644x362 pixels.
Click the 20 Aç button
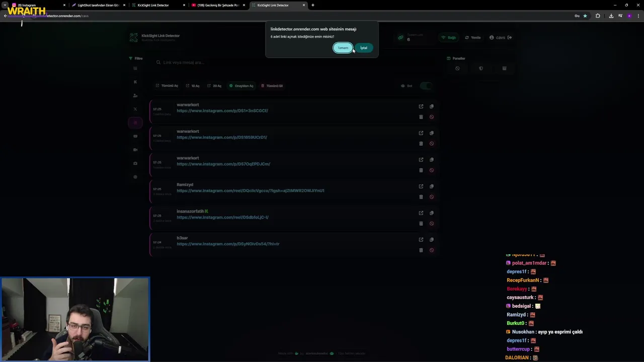(x=214, y=86)
